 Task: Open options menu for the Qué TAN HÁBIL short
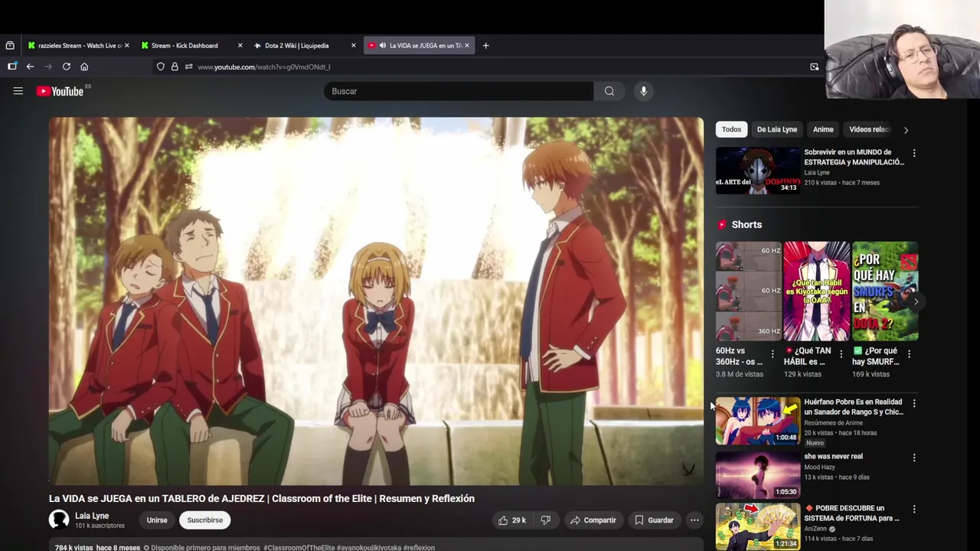pos(841,354)
